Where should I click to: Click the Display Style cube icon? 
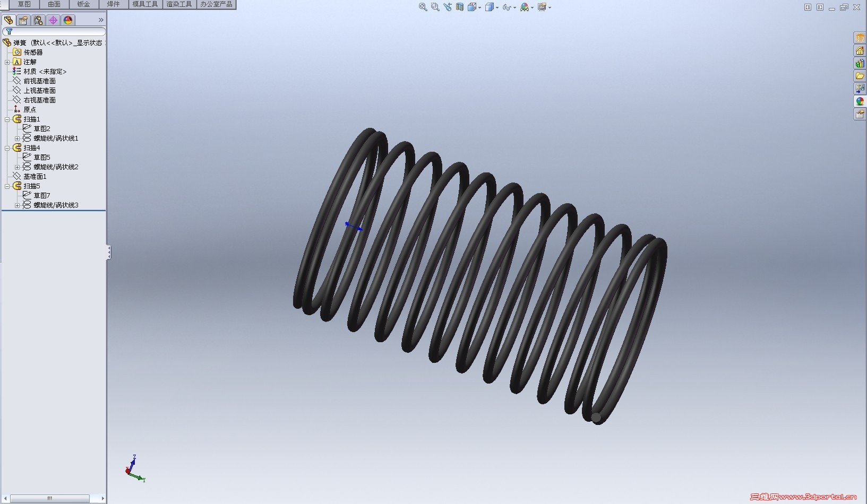pyautogui.click(x=490, y=7)
